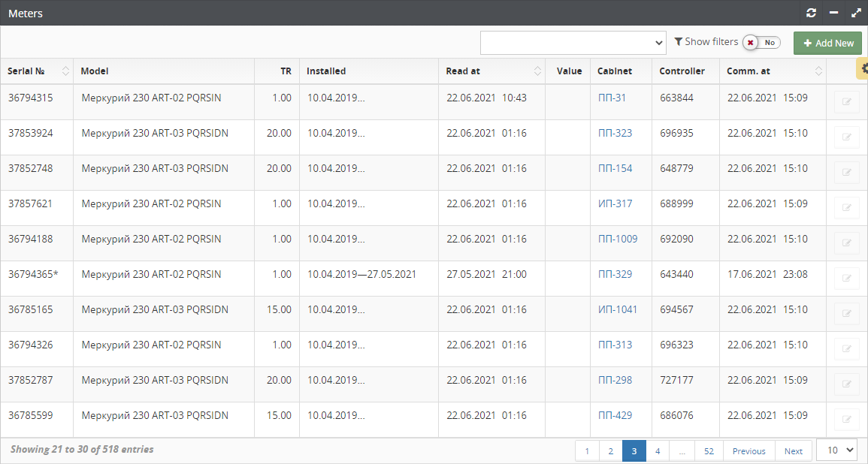Click edit icon for meter 36785599
Screen dimensions: 868x464
click(x=847, y=420)
